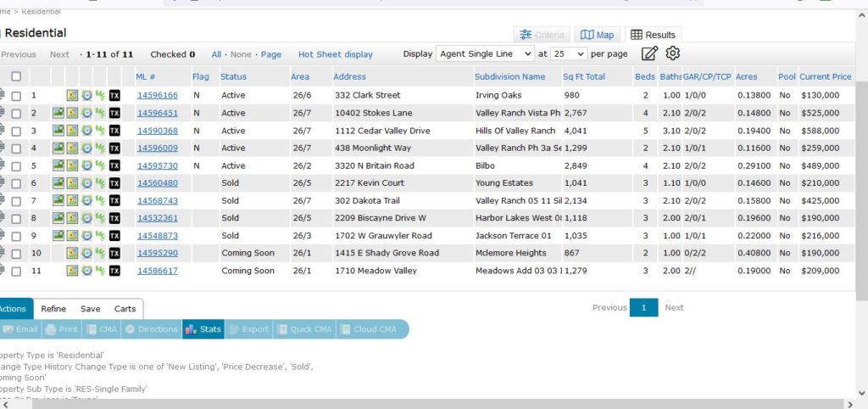
Task: Open the 25 per page dropdown
Action: coord(569,53)
